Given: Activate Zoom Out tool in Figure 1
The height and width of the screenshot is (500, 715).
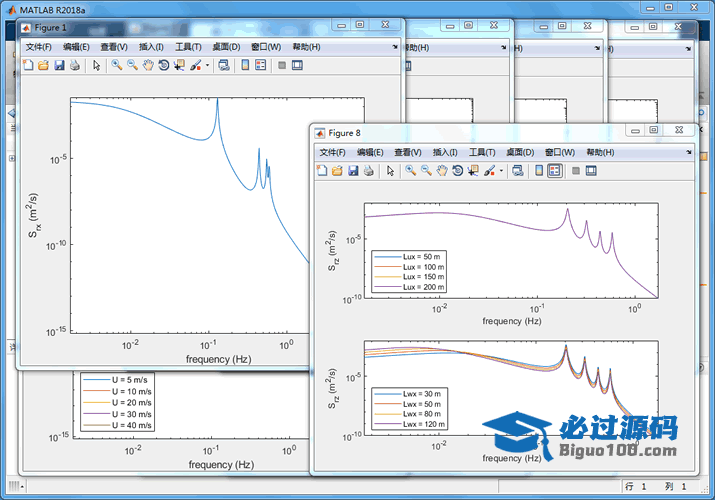Looking at the screenshot, I should pyautogui.click(x=132, y=65).
